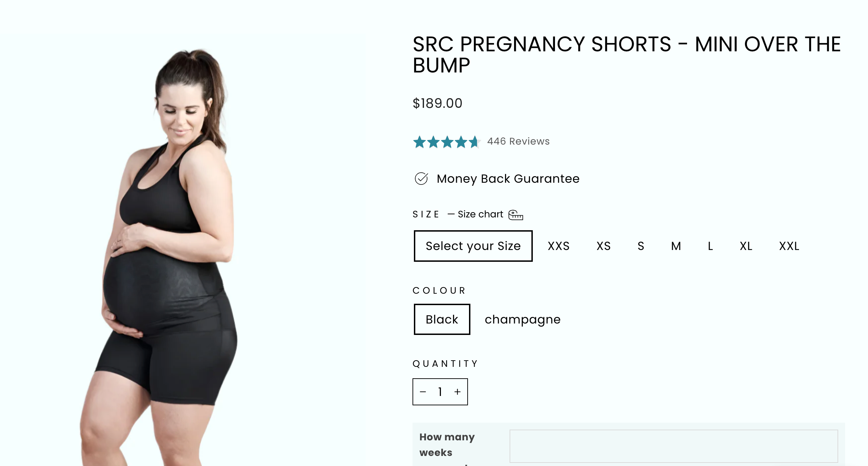Open the 446 Reviews link

click(518, 141)
